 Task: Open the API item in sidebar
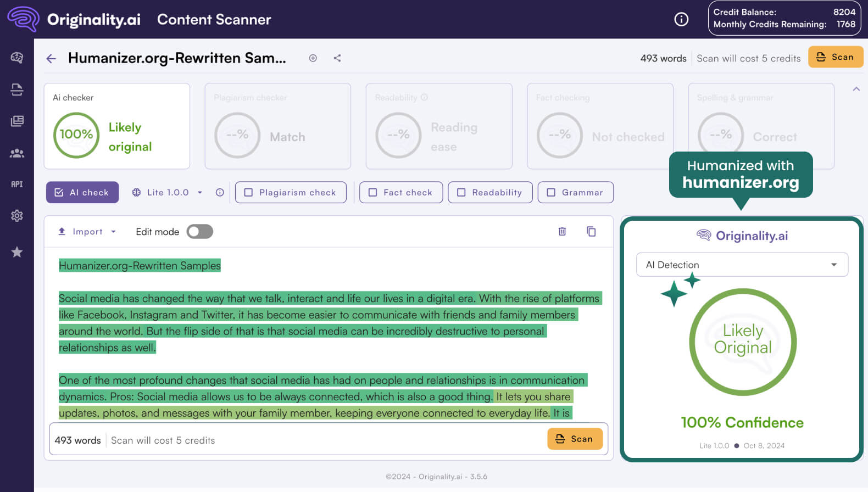coord(17,185)
